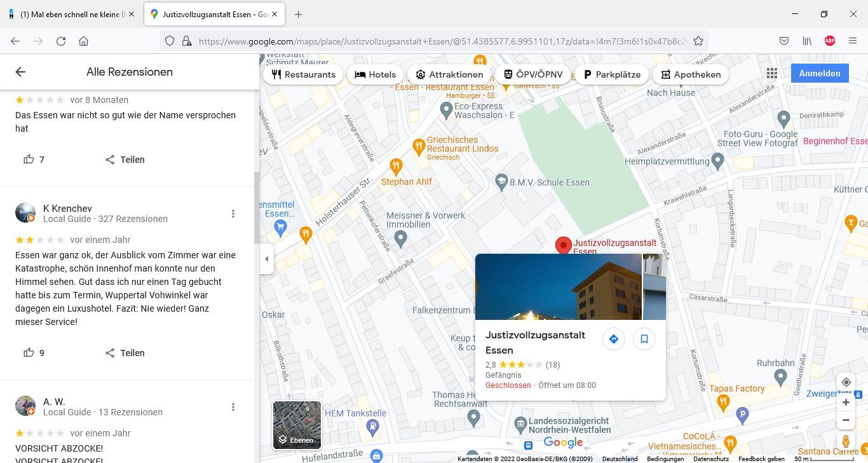Open more options for A. W.'s review
868x463 pixels.
(233, 407)
